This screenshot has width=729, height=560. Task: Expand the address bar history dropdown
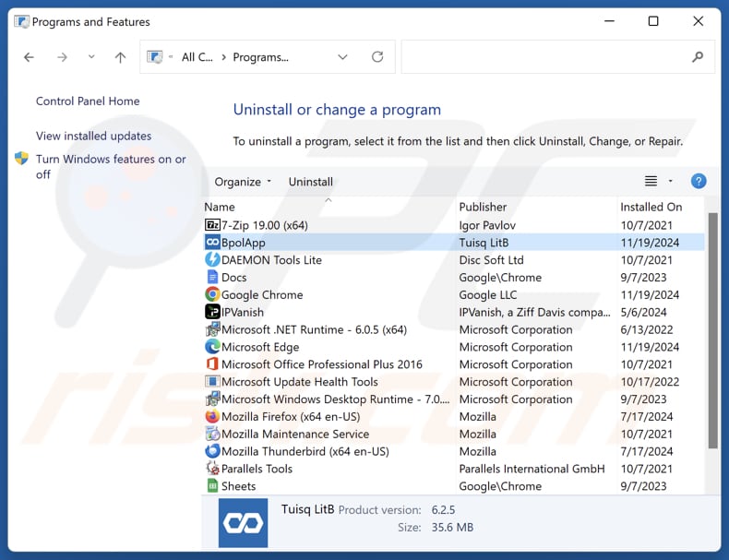[x=342, y=56]
